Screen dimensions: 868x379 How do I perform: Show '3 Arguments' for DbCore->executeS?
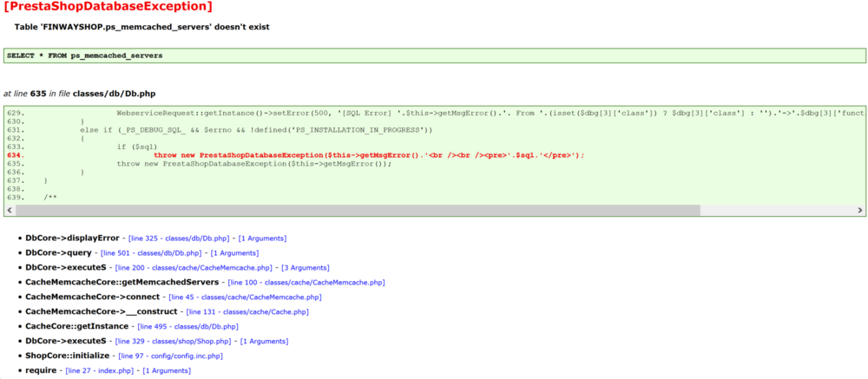[x=305, y=268]
